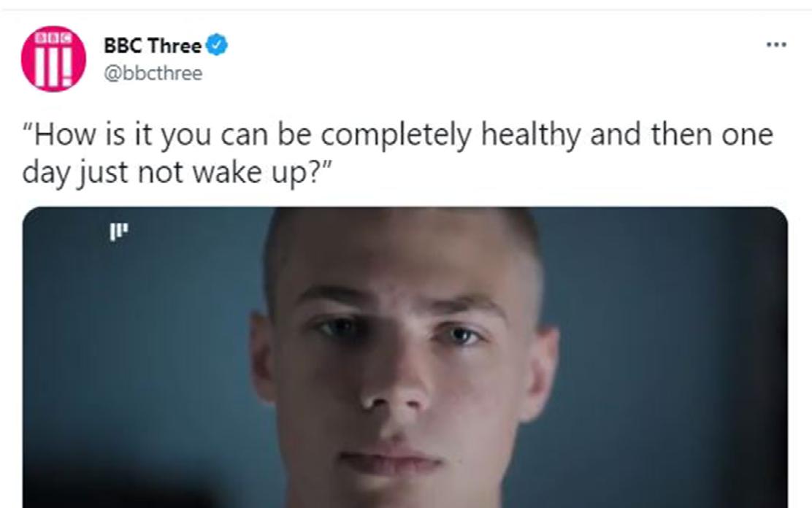Viewport: 812px width, 508px height.
Task: Open the three-dot more options menu
Action: pyautogui.click(x=776, y=45)
